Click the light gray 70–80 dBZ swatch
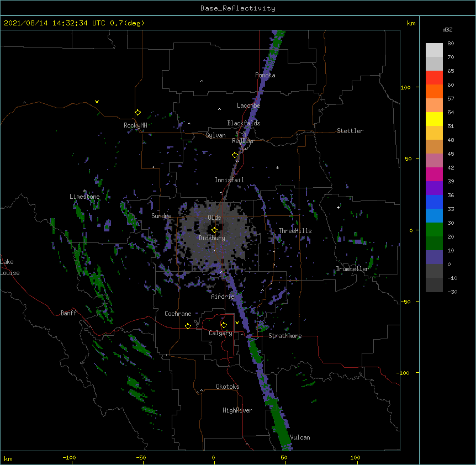This screenshot has height=465, width=476. (x=434, y=50)
